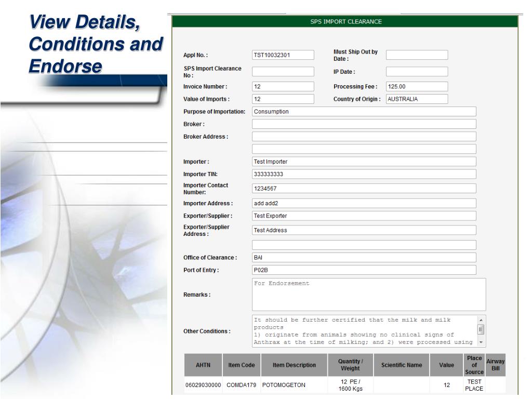Click the Invoice Number field

click(x=283, y=87)
